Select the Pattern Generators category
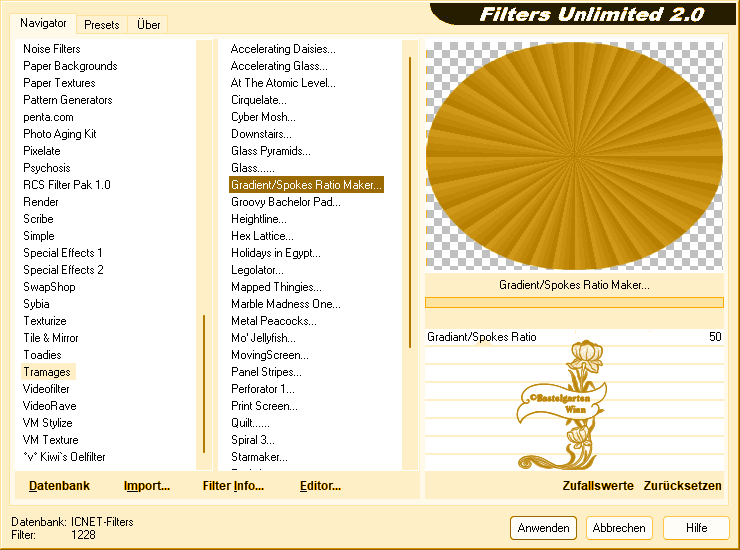The image size is (740, 550). [x=68, y=100]
